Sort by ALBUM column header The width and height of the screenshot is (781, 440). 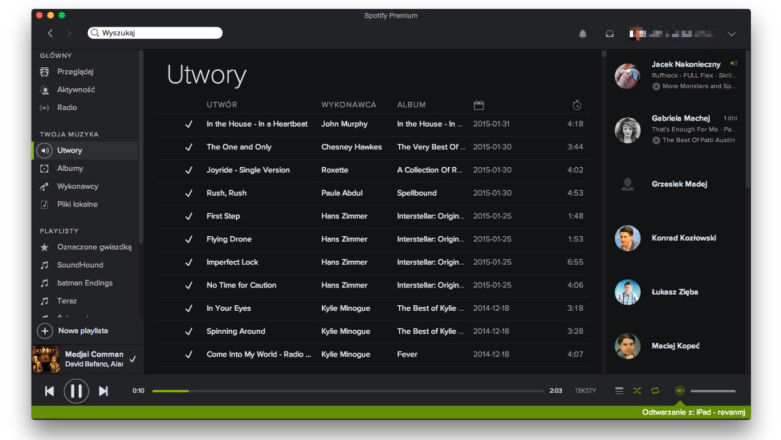point(411,105)
